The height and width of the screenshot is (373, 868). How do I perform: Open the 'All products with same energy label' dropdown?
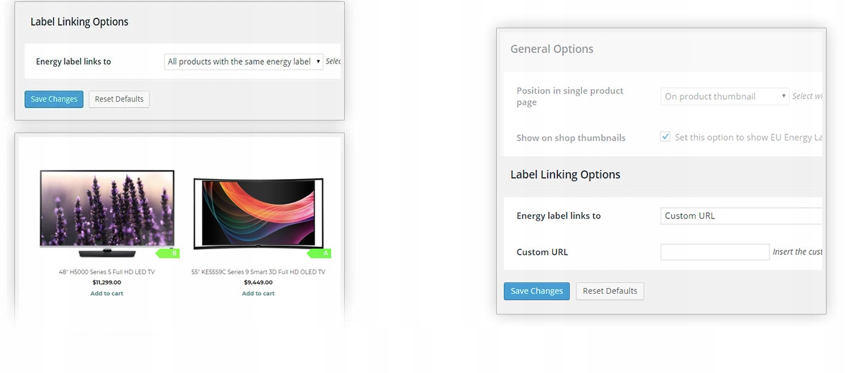click(x=244, y=62)
